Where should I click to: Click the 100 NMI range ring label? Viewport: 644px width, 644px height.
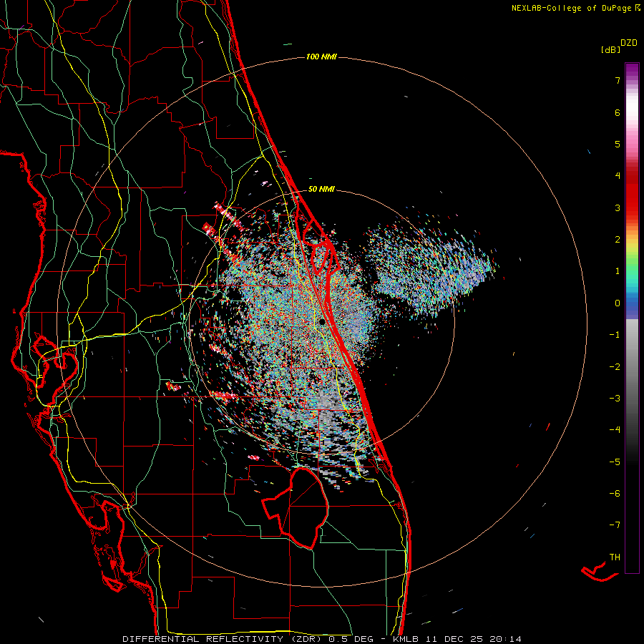(321, 57)
